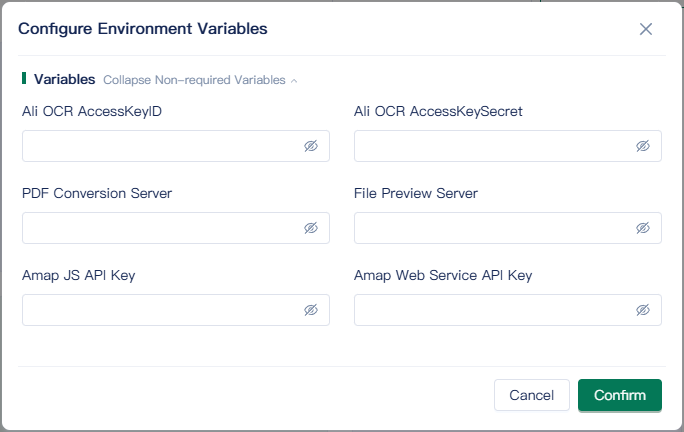Click the Variables section heading
Image resolution: width=684 pixels, height=432 pixels.
pos(64,79)
